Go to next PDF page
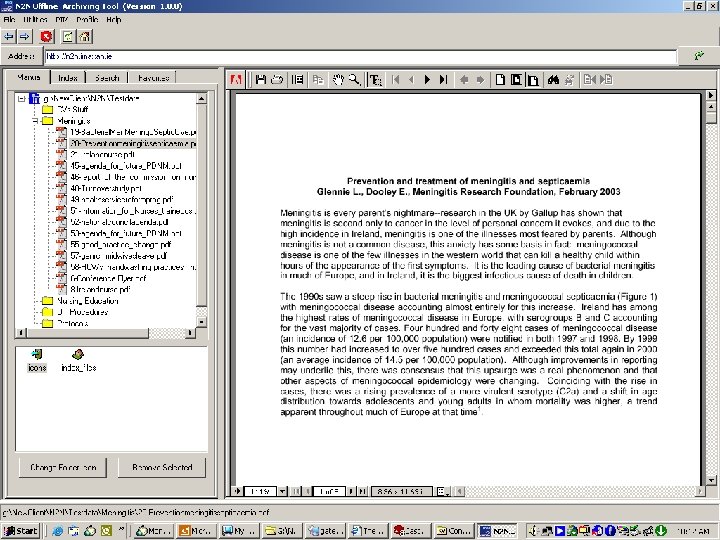 pos(428,80)
